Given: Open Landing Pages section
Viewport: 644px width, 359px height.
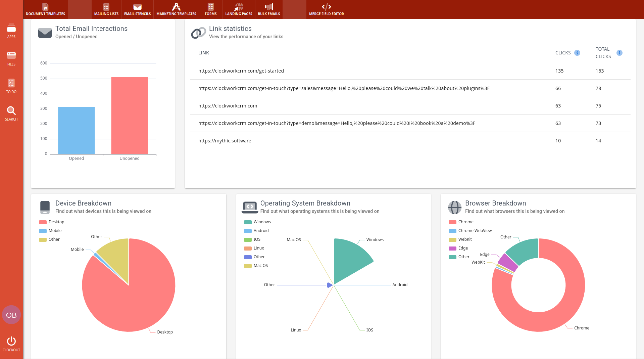Looking at the screenshot, I should pos(239,9).
